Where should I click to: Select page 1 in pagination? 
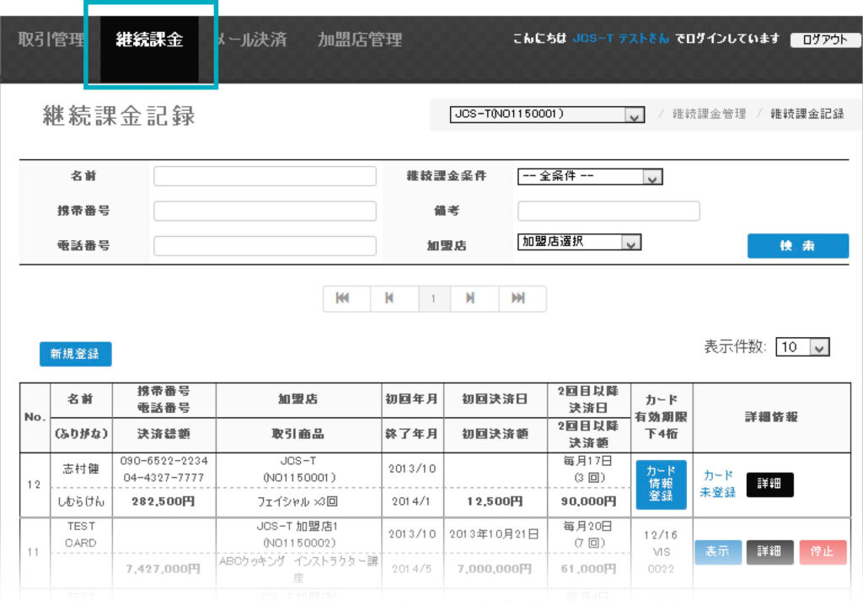tap(433, 298)
